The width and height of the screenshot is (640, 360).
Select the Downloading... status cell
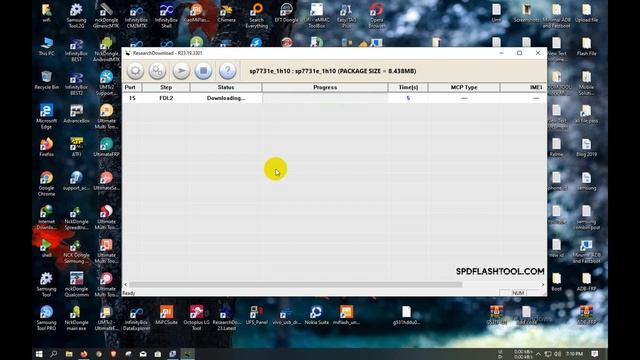(226, 98)
